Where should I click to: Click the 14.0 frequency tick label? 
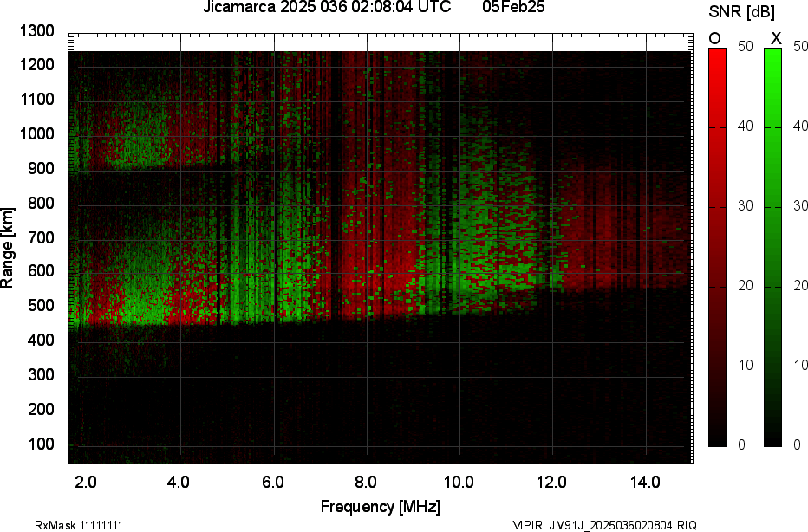645,483
